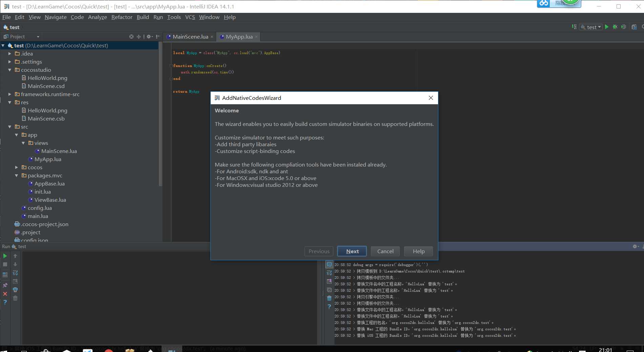Stop the process in Run panel
Image resolution: width=644 pixels, height=352 pixels.
pyautogui.click(x=5, y=264)
